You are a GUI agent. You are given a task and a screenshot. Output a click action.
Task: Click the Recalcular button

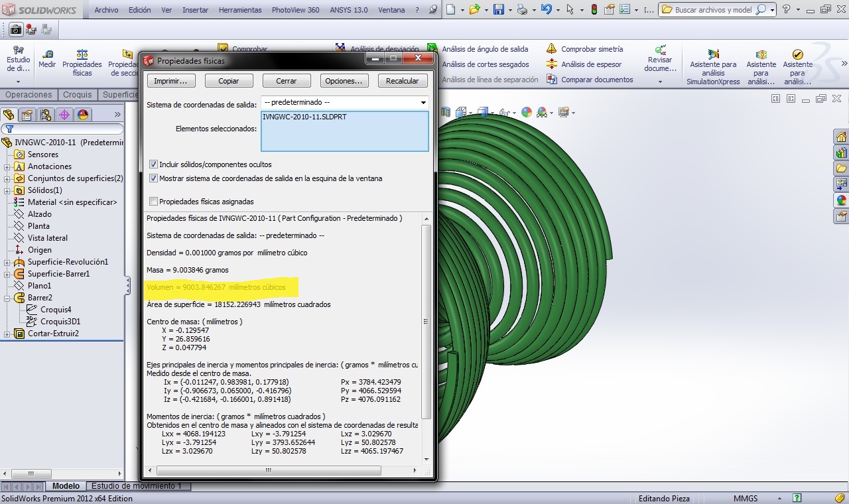[x=402, y=81]
